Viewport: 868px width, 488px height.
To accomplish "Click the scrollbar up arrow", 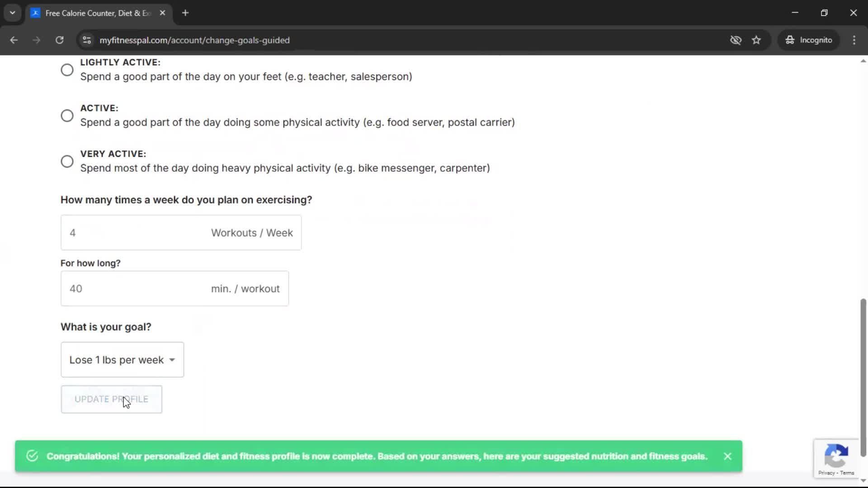I will coord(863,61).
